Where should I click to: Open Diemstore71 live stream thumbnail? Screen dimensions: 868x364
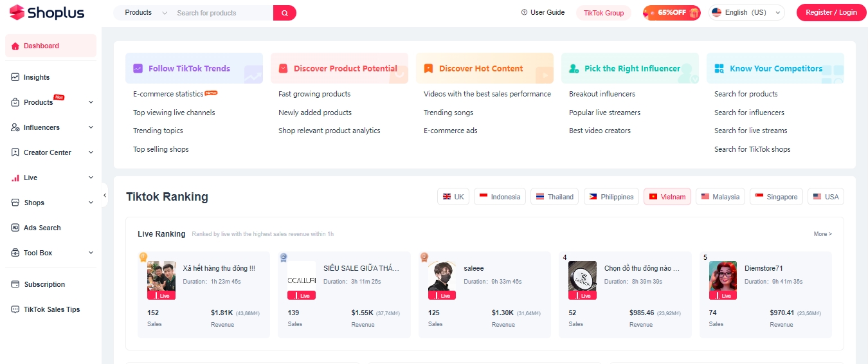[723, 280]
